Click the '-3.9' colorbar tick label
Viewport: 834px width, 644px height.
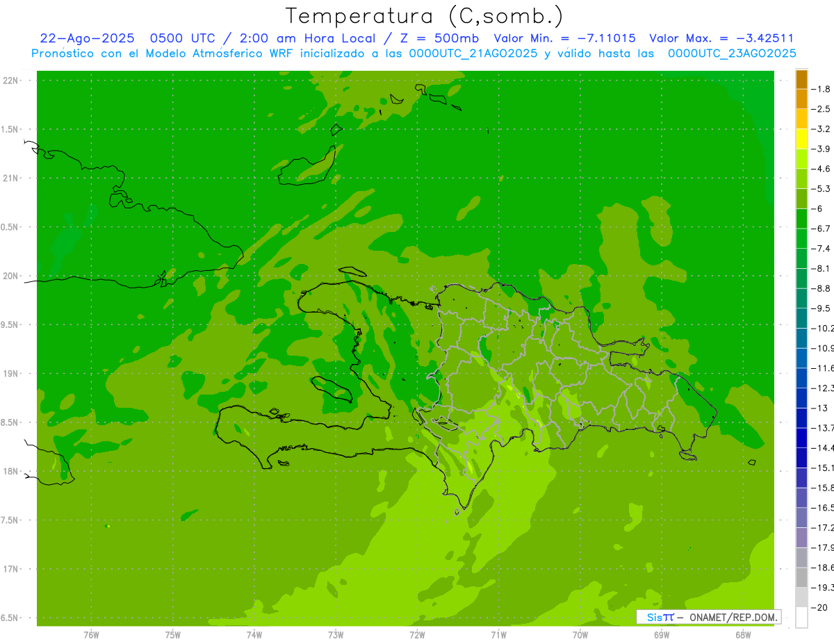821,149
